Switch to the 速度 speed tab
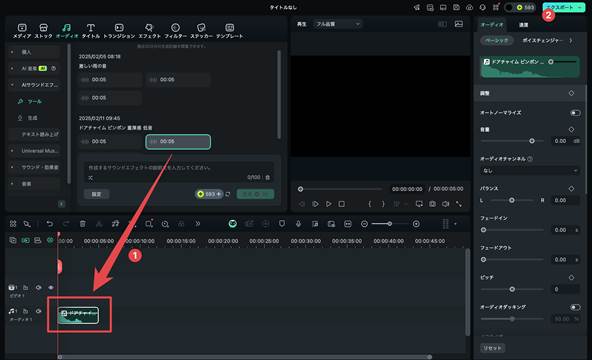 (523, 25)
